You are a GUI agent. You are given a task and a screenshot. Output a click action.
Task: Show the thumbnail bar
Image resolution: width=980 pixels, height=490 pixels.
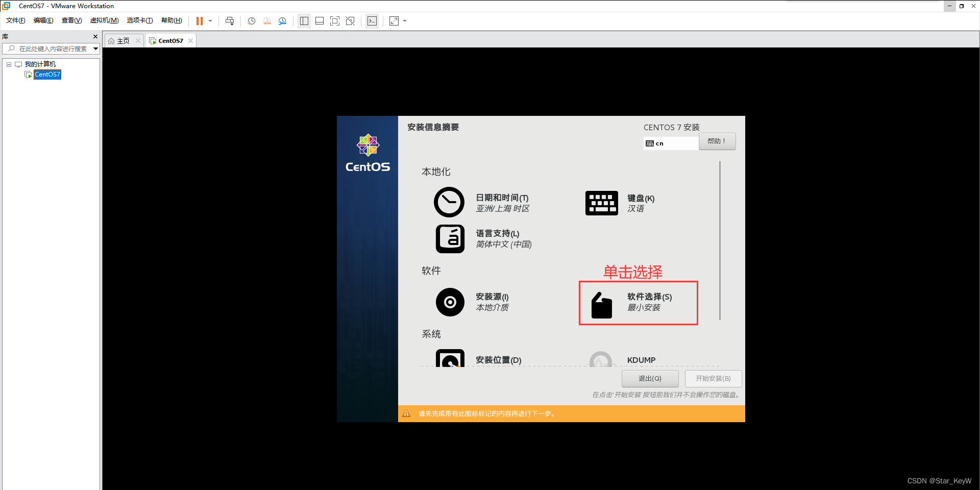(319, 21)
